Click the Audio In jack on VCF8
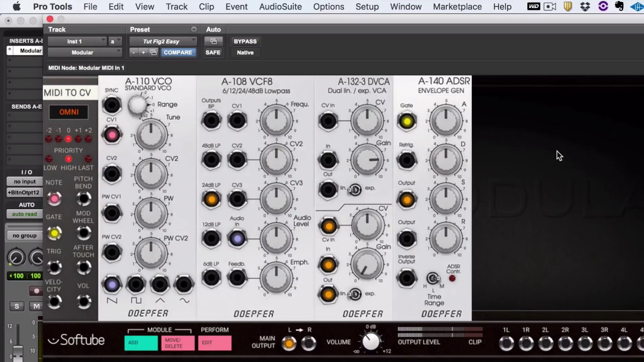Viewport: 644px width, 362px height. pos(237,238)
